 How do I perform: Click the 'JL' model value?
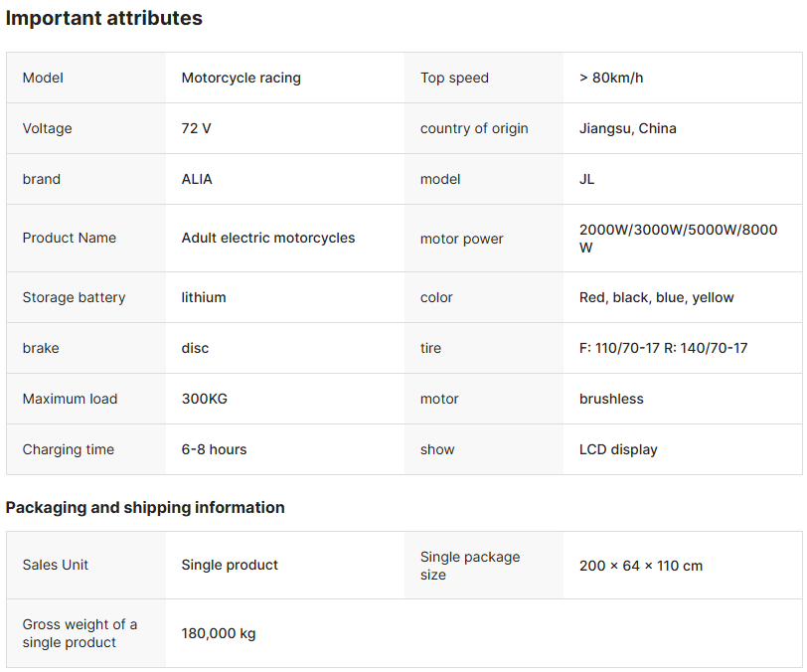pyautogui.click(x=586, y=179)
